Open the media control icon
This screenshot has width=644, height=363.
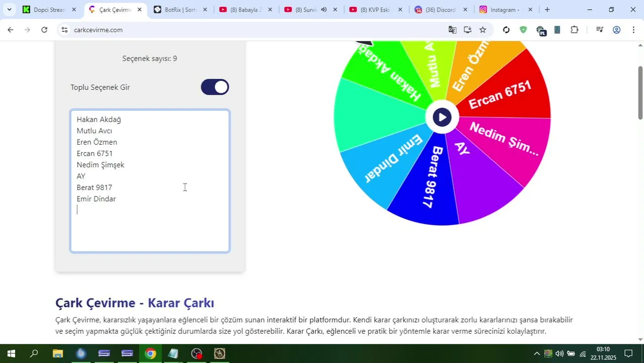600,30
